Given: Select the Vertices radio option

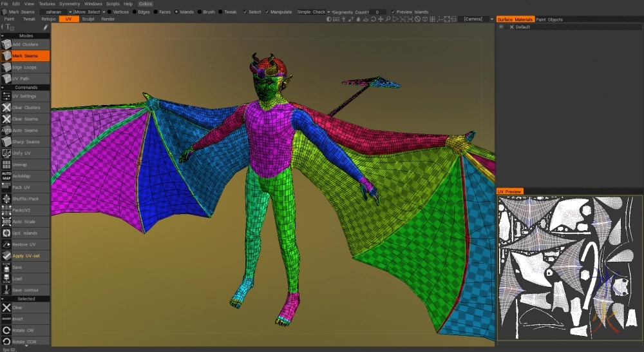Looking at the screenshot, I should point(117,12).
